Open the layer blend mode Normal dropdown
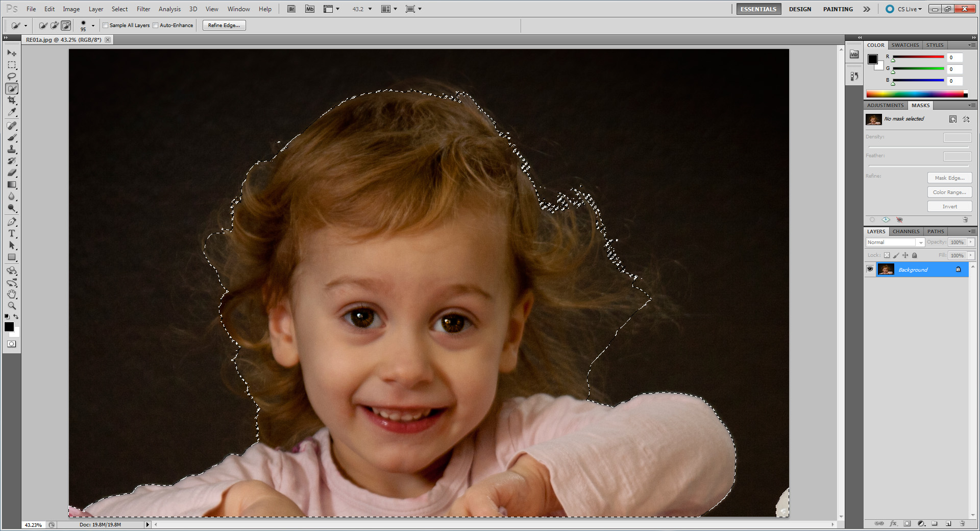The height and width of the screenshot is (531, 980). [895, 243]
